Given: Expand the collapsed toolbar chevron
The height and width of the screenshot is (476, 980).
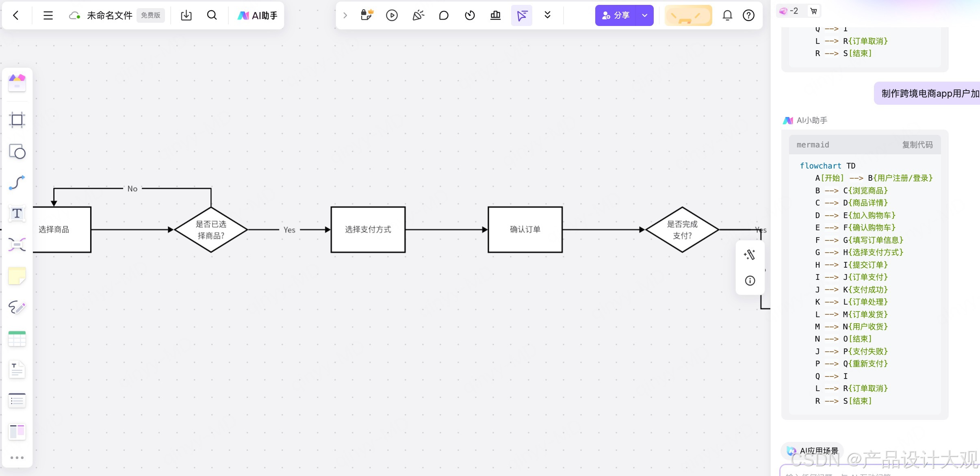Looking at the screenshot, I should [x=345, y=15].
